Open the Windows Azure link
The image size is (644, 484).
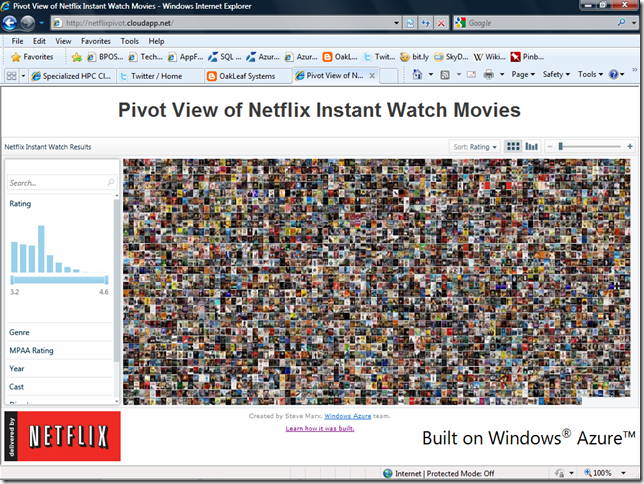pyautogui.click(x=347, y=416)
